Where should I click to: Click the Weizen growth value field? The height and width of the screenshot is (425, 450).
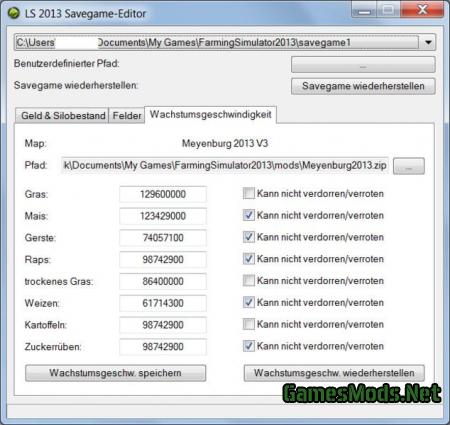(163, 303)
